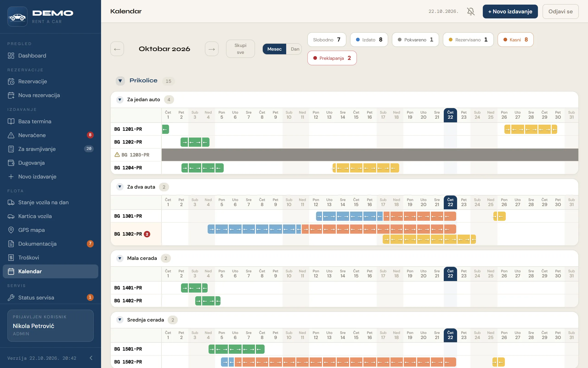Open the Troškovi sidebar entry
Image resolution: width=588 pixels, height=368 pixels.
coord(51,258)
